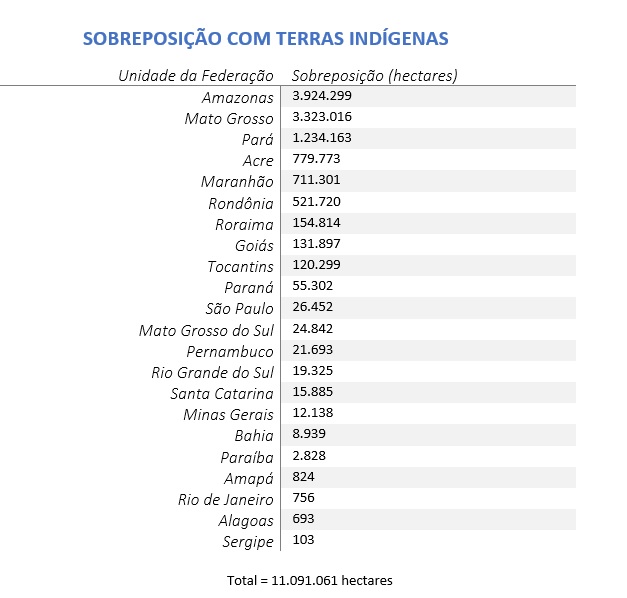Click the Amazonas row label

pos(238,98)
